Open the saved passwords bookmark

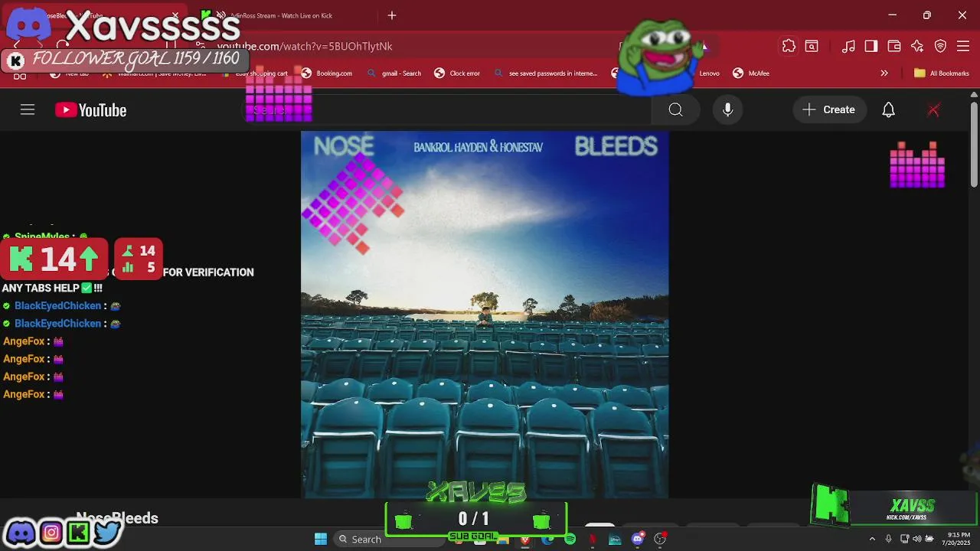545,73
